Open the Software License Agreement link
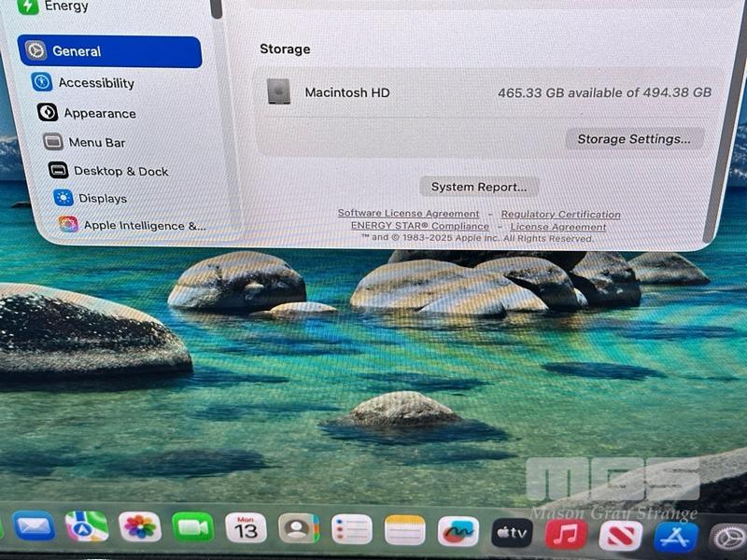The image size is (747, 560). click(408, 214)
